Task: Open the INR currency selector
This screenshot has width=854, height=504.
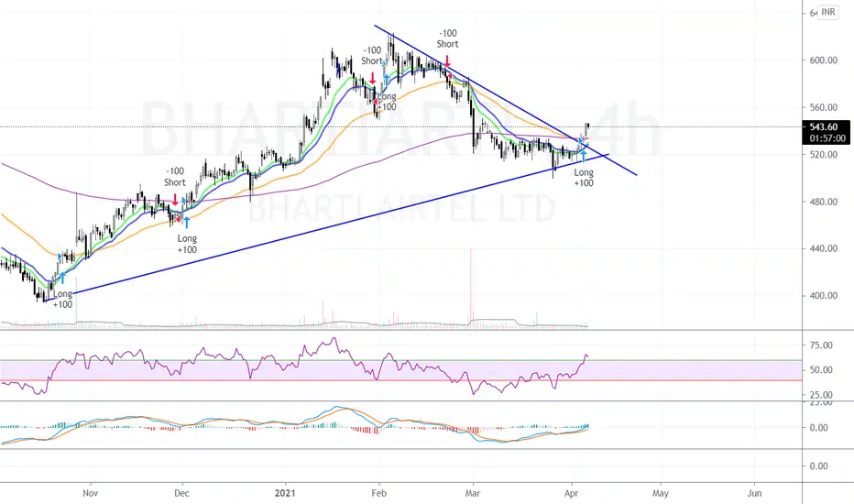Action: point(828,12)
